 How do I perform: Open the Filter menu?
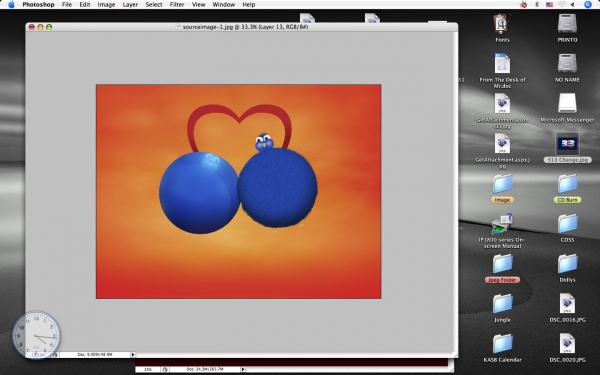coord(177,5)
